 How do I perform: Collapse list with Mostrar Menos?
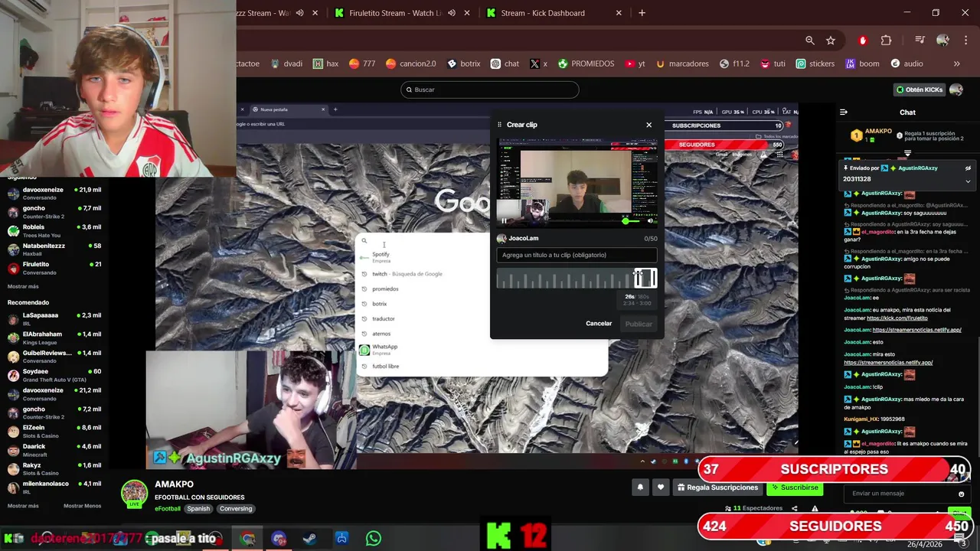click(x=82, y=506)
